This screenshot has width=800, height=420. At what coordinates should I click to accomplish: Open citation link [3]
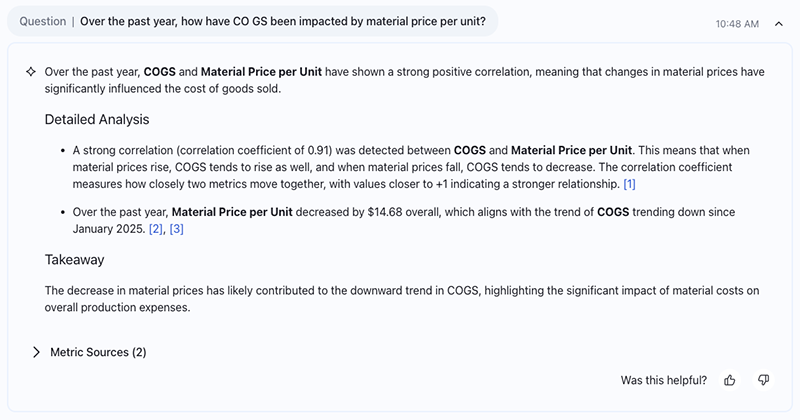[177, 229]
